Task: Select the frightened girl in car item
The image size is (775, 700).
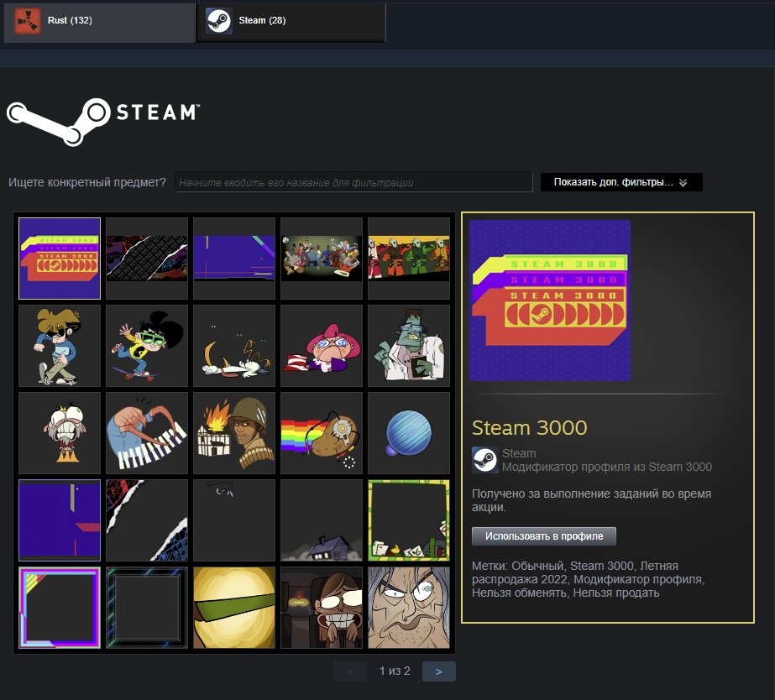Action: [x=322, y=608]
